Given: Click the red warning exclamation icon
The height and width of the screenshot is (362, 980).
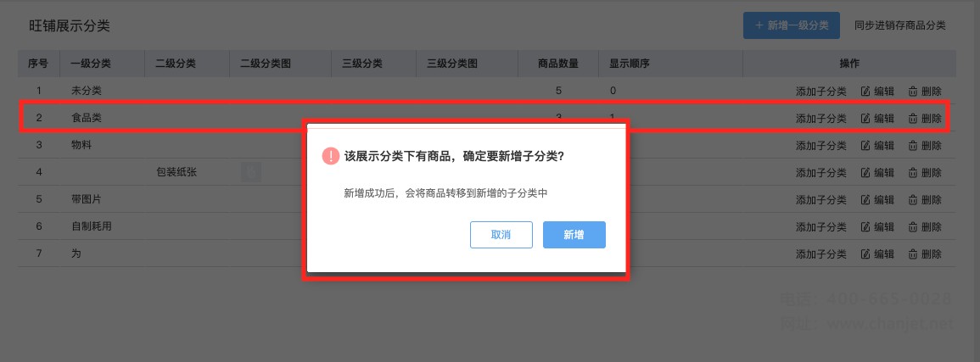Looking at the screenshot, I should (x=331, y=156).
